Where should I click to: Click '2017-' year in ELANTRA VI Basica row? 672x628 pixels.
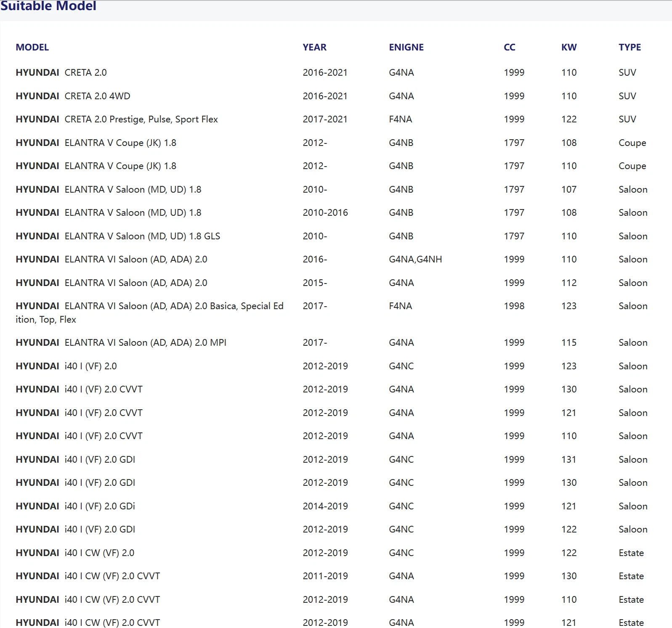pyautogui.click(x=315, y=306)
